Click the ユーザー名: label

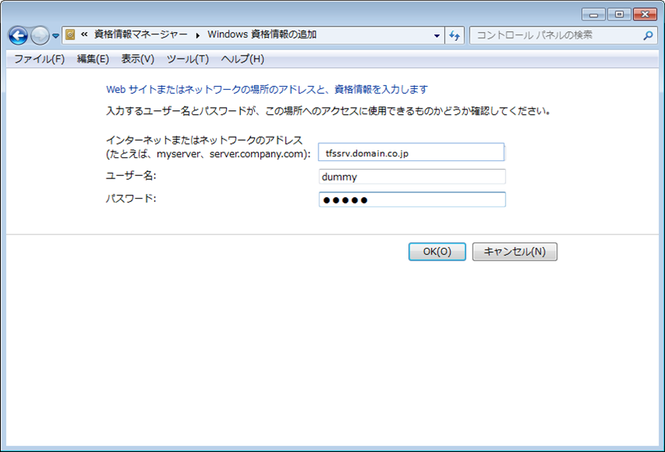click(x=131, y=176)
